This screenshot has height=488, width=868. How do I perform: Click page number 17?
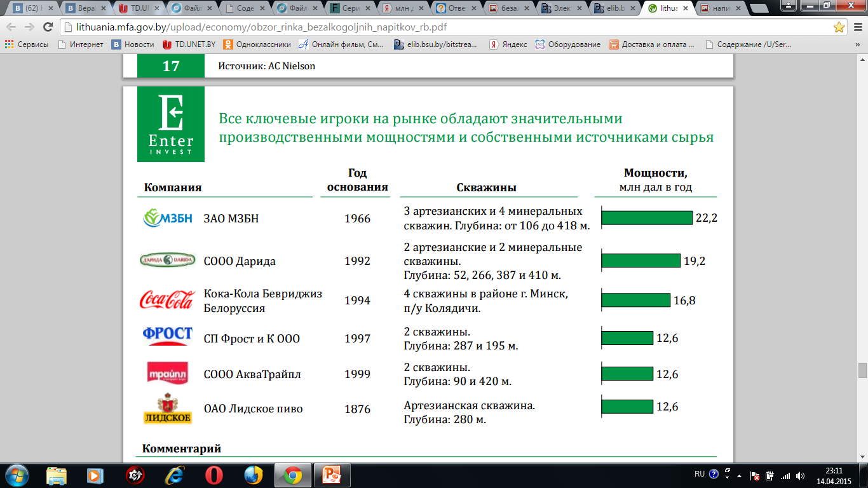[171, 66]
